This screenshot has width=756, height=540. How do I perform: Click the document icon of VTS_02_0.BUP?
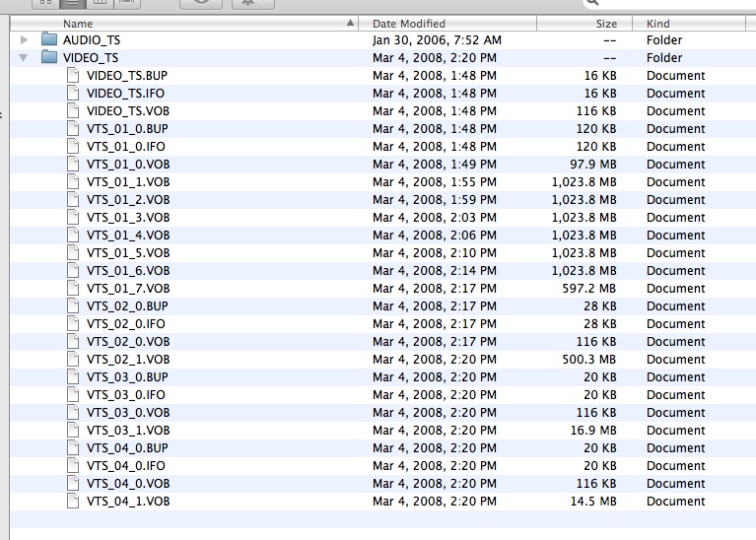click(x=73, y=306)
